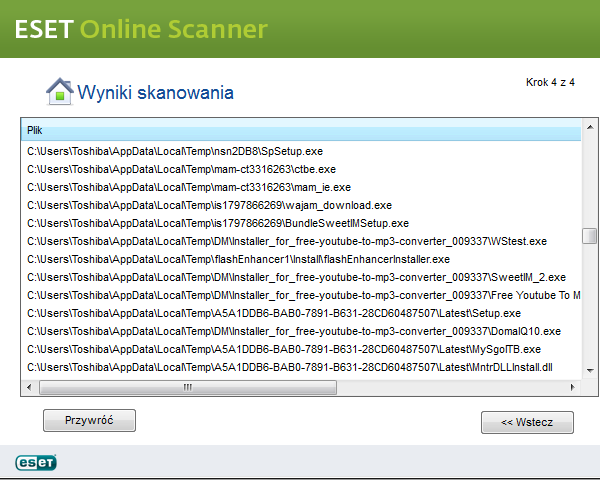The width and height of the screenshot is (600, 480).
Task: Click the horizontal scrollbar left arrow
Action: [x=29, y=387]
